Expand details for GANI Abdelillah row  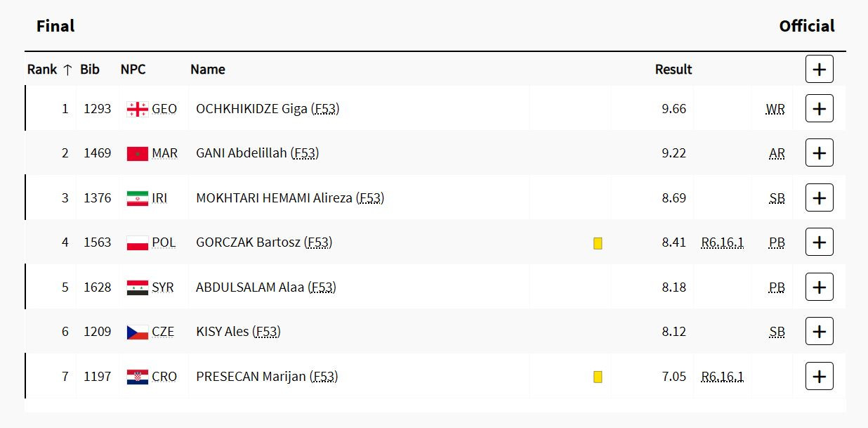tap(819, 153)
